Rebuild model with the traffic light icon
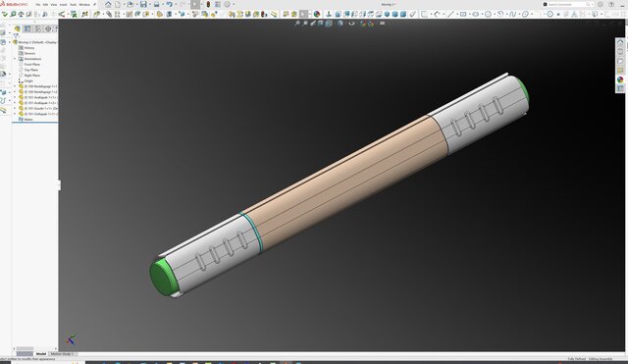 tap(208, 4)
